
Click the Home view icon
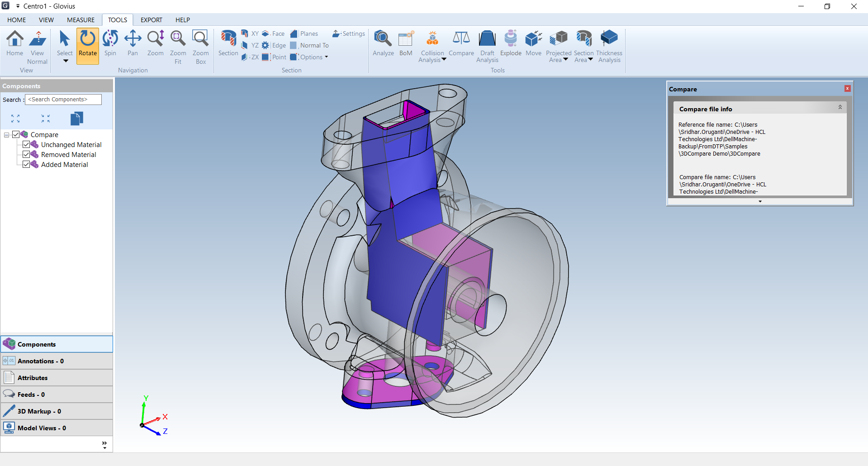tap(15, 44)
